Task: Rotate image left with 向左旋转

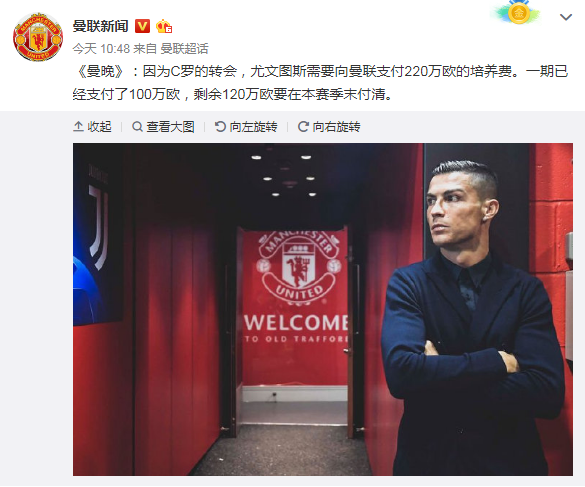Action: (x=246, y=127)
